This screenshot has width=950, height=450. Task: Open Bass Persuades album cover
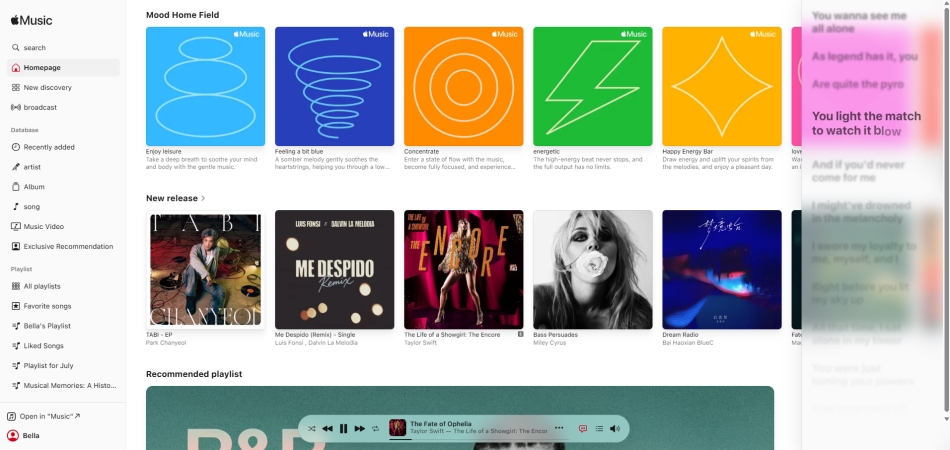coord(593,270)
